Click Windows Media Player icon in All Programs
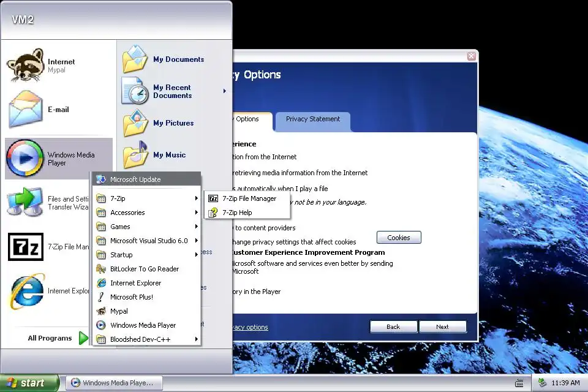Screen dimensions: 588x392 coord(101,325)
